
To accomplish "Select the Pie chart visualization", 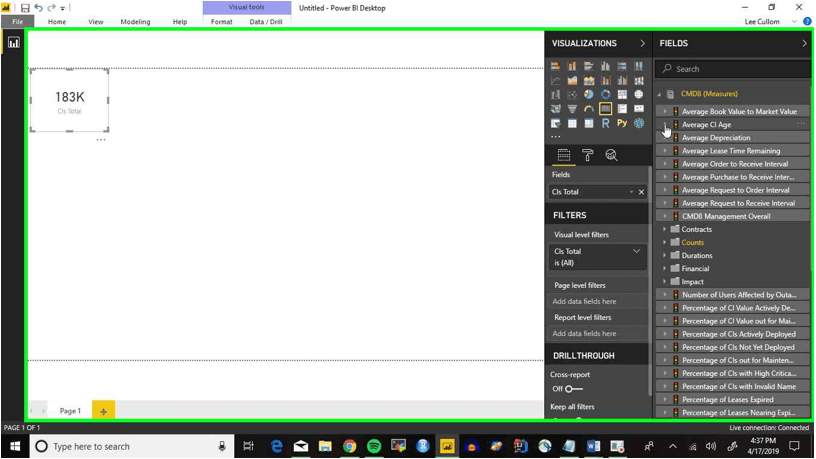I will (589, 94).
